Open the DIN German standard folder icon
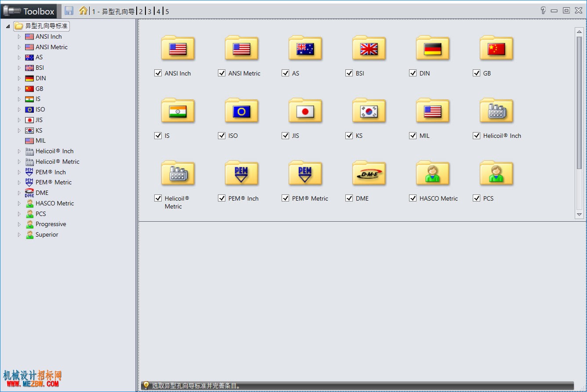This screenshot has width=587, height=392. [433, 48]
